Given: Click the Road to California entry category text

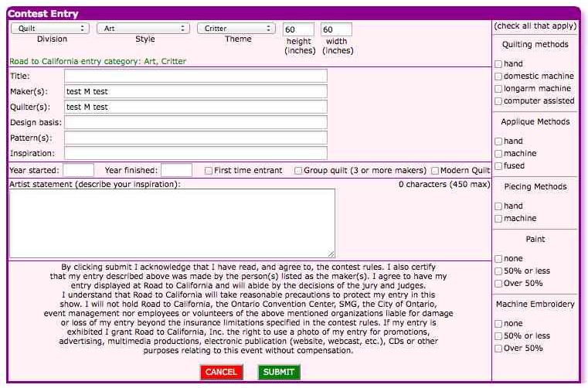Looking at the screenshot, I should tap(97, 61).
